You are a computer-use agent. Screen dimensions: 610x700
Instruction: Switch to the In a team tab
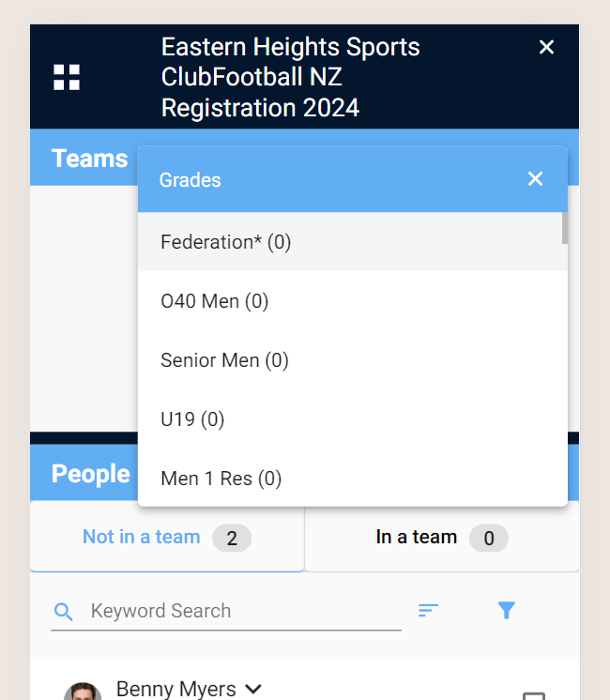(x=442, y=537)
